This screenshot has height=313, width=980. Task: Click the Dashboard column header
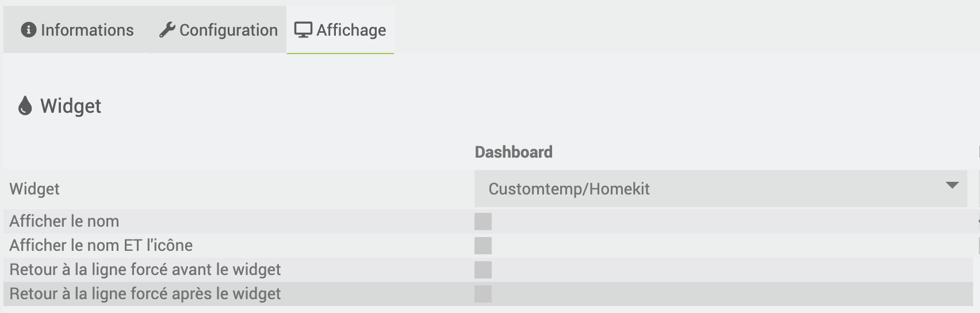tap(514, 152)
